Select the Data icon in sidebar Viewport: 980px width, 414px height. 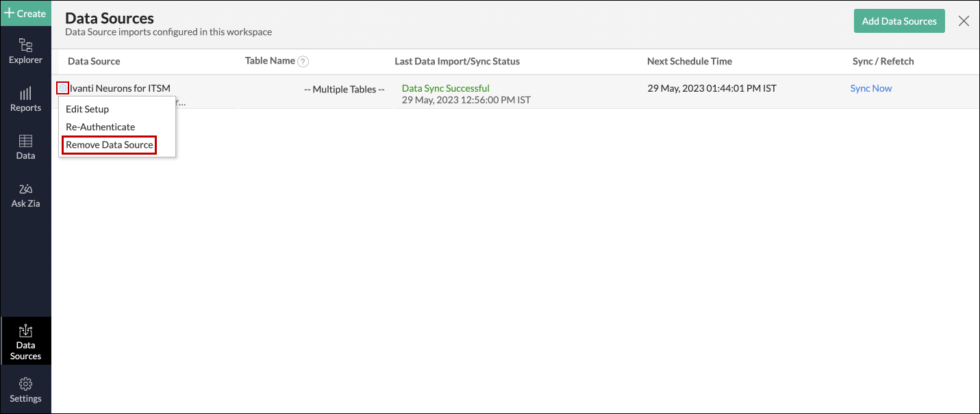click(x=25, y=146)
